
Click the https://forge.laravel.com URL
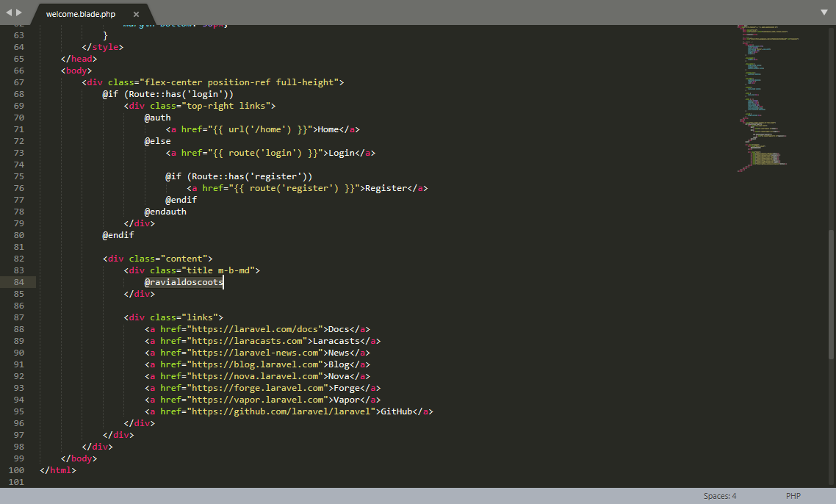[258, 388]
